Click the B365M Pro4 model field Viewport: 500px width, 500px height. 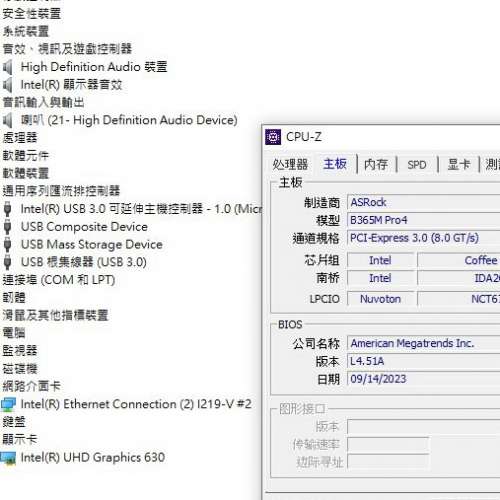[x=423, y=220]
